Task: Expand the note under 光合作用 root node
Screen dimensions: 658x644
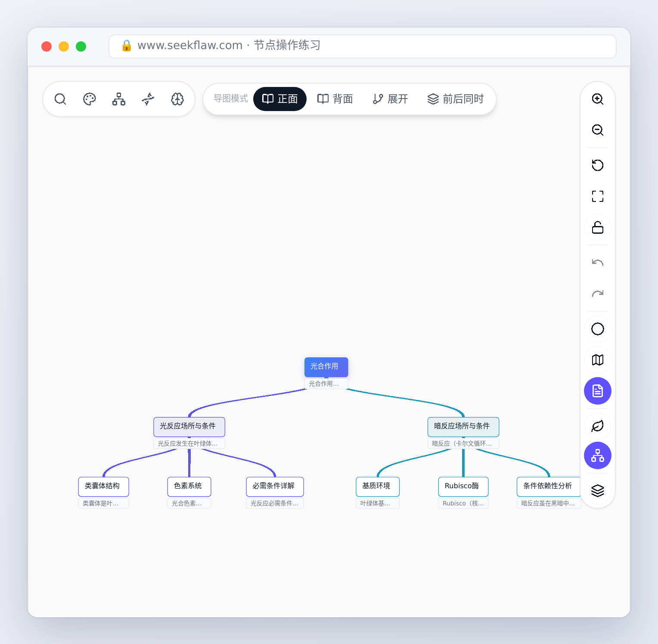Action: click(326, 384)
